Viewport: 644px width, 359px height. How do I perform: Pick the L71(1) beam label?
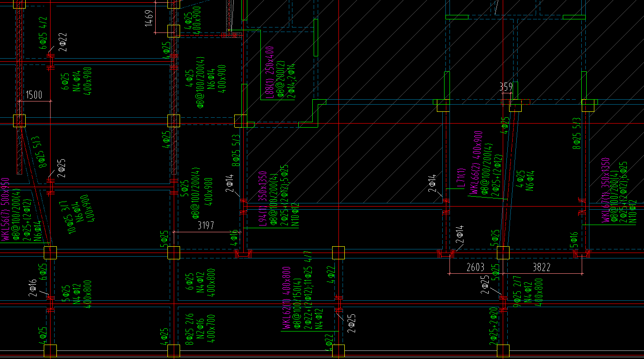tap(461, 178)
